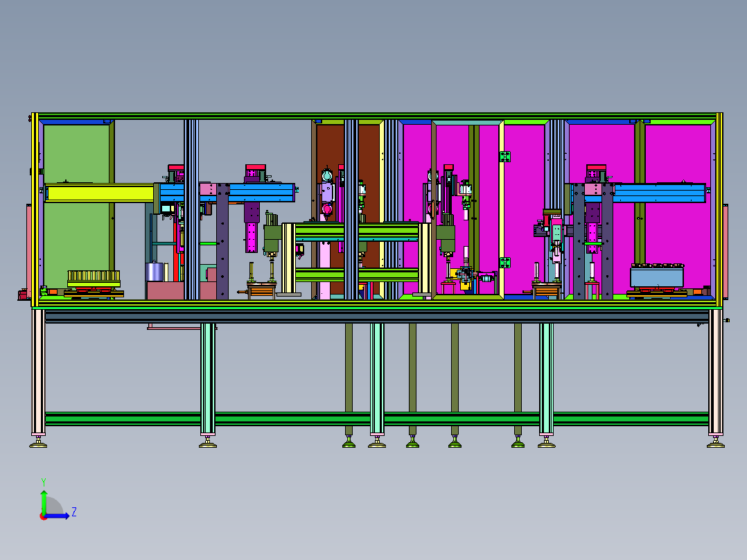Select the long yellow horizontal beam on the left
Image resolution: width=747 pixels, height=560 pixels.
pyautogui.click(x=99, y=193)
